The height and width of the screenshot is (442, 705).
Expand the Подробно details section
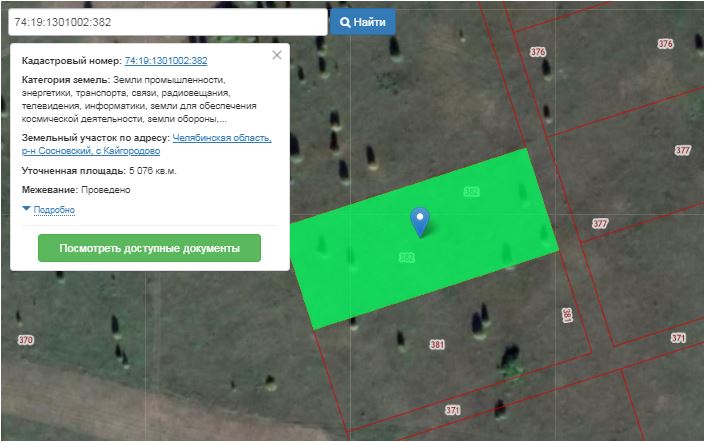(54, 210)
